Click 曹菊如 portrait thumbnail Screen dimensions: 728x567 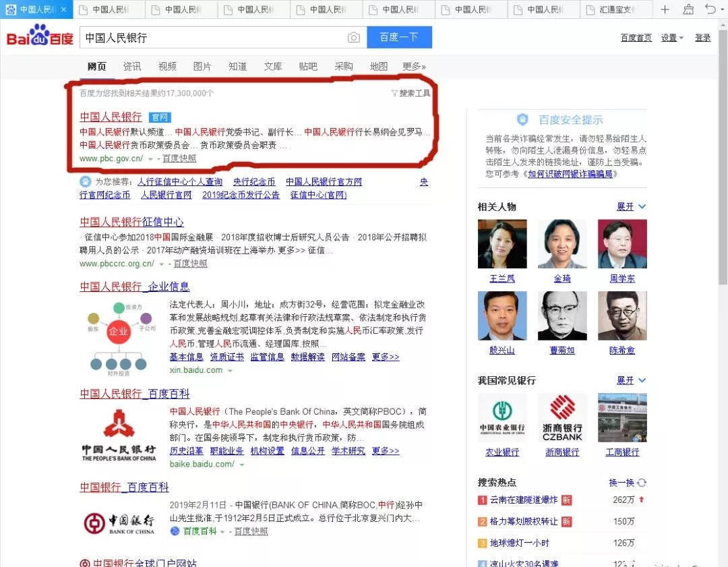pos(562,316)
